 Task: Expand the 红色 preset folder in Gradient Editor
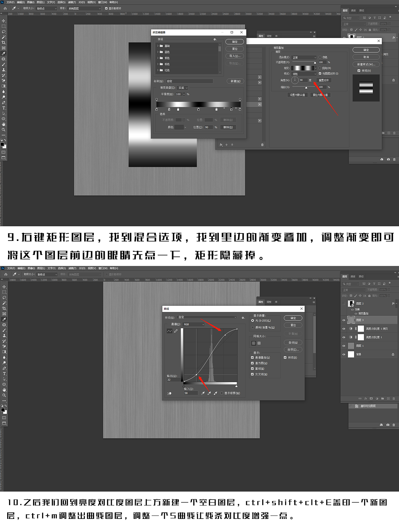(158, 70)
